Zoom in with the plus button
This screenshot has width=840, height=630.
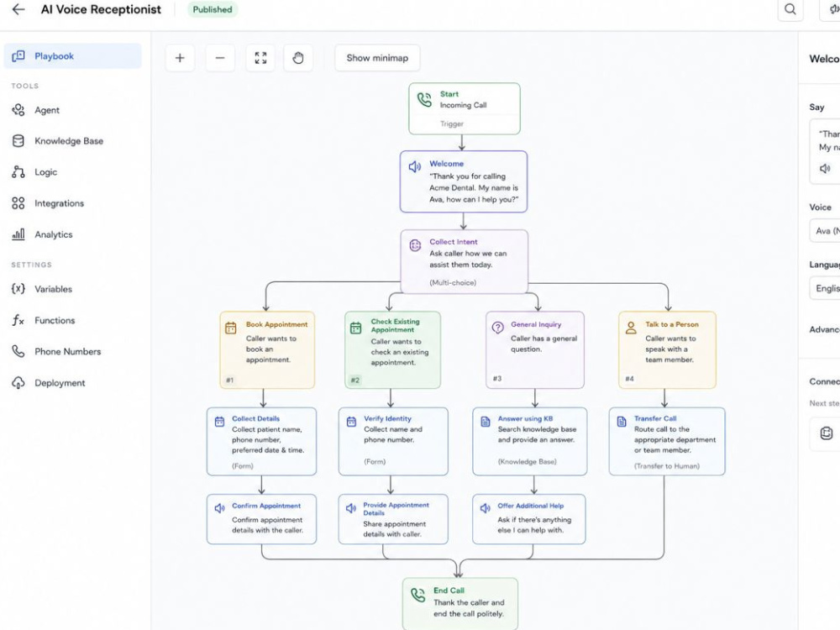(x=180, y=58)
